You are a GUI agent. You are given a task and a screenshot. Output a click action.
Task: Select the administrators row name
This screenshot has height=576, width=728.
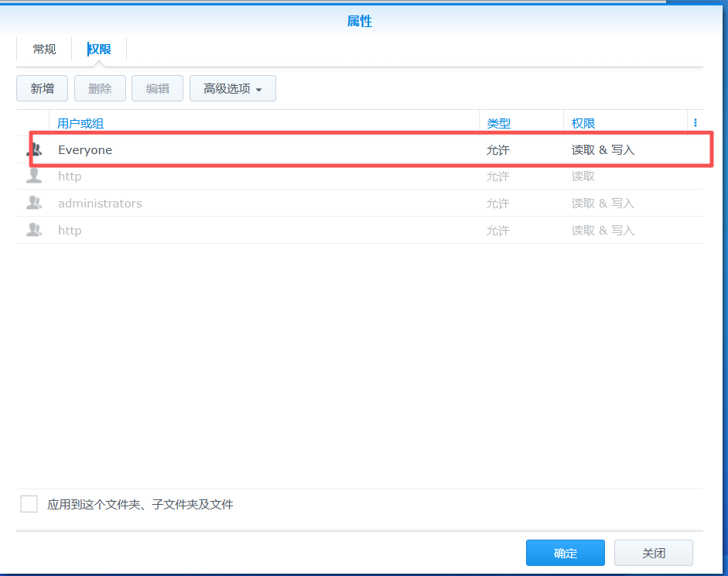pos(100,203)
